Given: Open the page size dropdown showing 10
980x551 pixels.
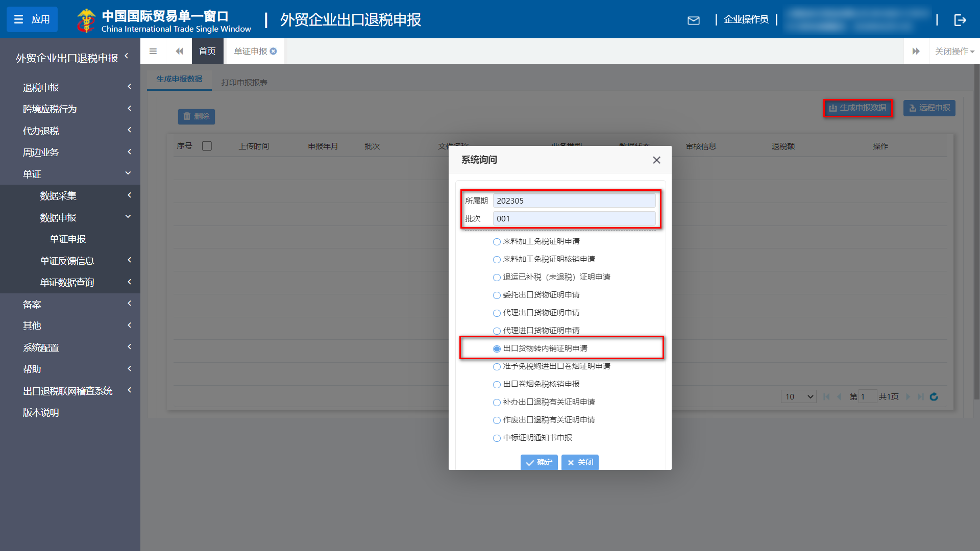Looking at the screenshot, I should [798, 396].
